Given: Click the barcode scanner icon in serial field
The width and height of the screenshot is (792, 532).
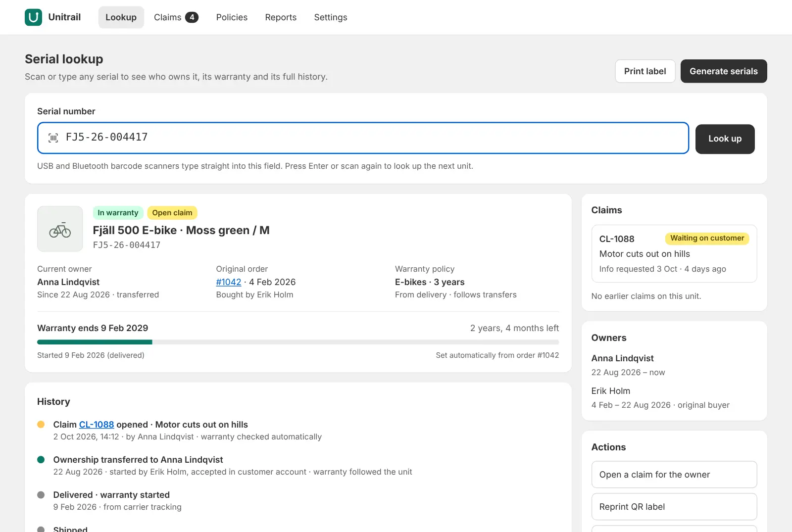Looking at the screenshot, I should tap(53, 138).
